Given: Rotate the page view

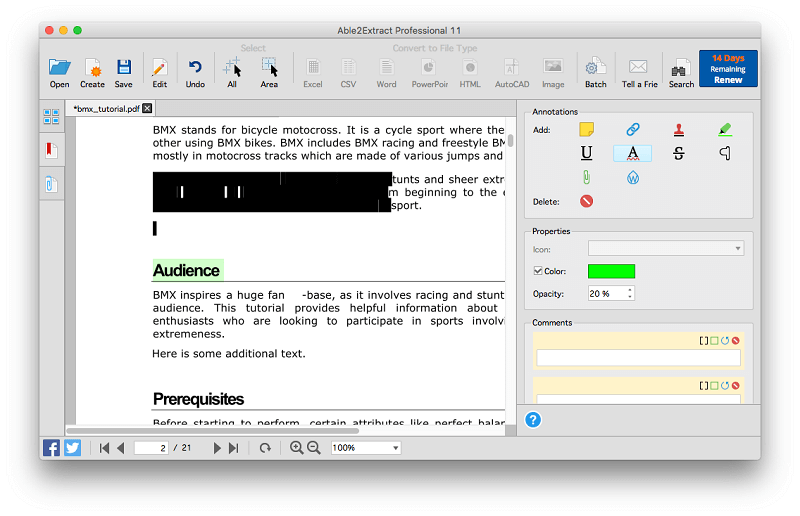Looking at the screenshot, I should pos(265,448).
